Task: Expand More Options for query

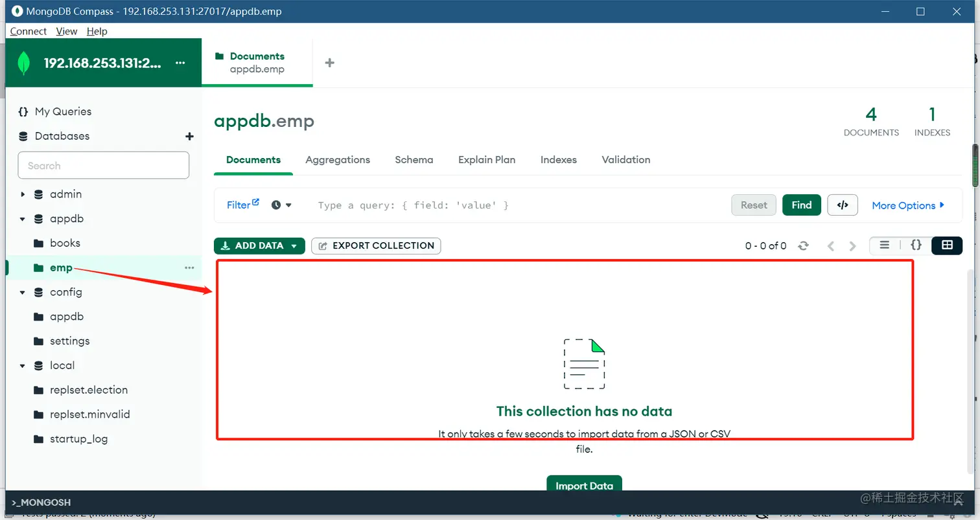Action: [908, 205]
